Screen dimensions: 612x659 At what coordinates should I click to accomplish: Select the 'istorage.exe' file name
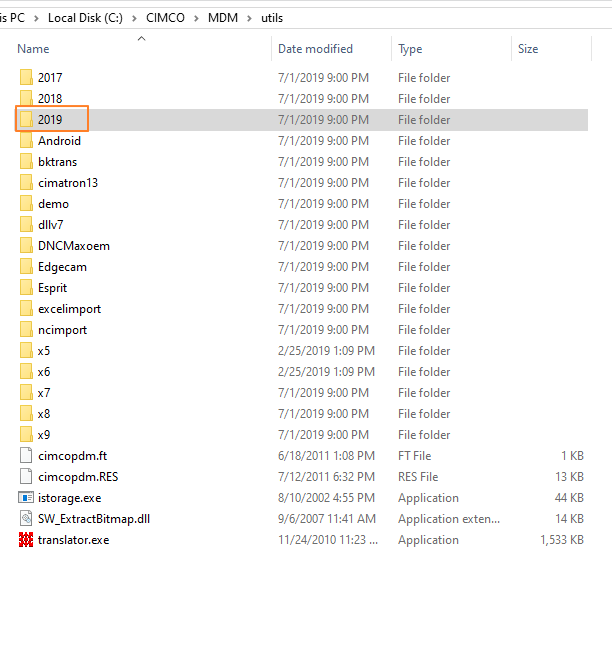69,498
